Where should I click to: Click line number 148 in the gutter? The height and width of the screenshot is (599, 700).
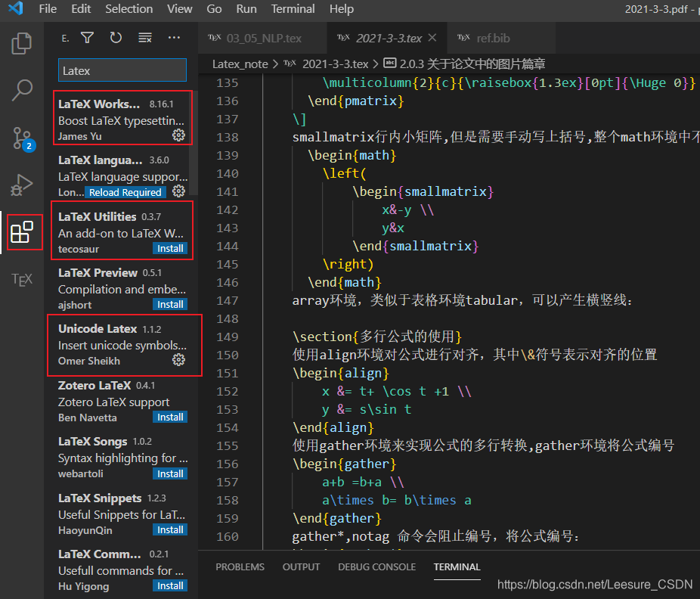click(228, 318)
